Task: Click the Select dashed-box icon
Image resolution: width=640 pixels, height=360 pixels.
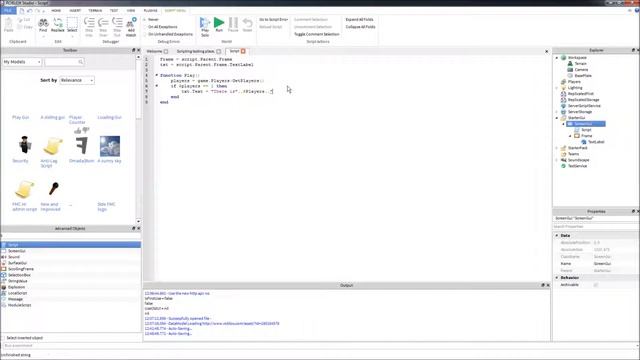Action: point(72,22)
